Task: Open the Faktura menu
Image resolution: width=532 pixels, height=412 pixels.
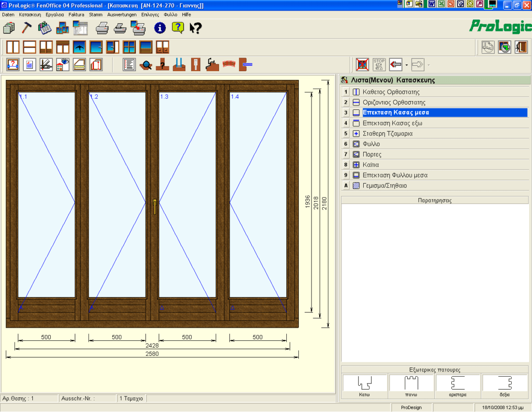Action: [76, 15]
